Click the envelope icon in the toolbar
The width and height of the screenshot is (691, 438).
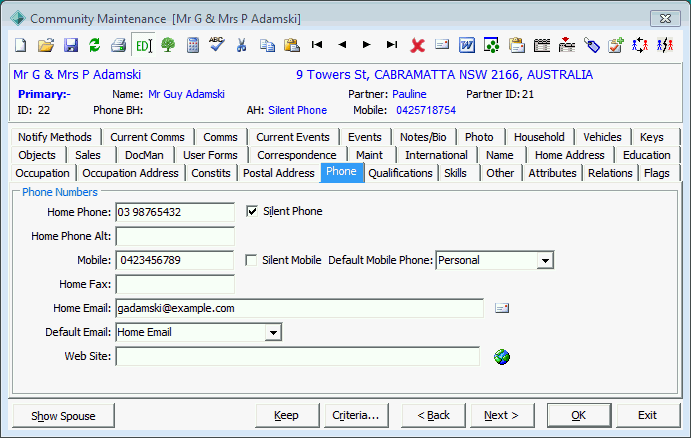442,45
